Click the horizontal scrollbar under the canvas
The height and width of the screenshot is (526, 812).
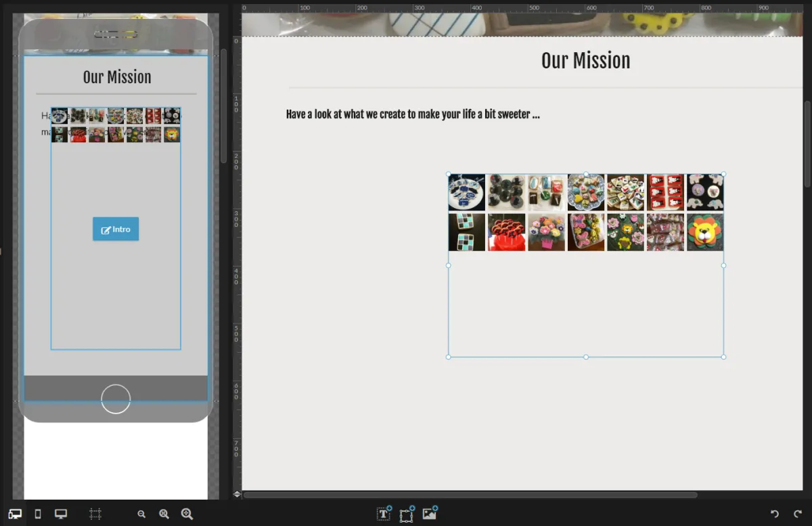pos(470,495)
